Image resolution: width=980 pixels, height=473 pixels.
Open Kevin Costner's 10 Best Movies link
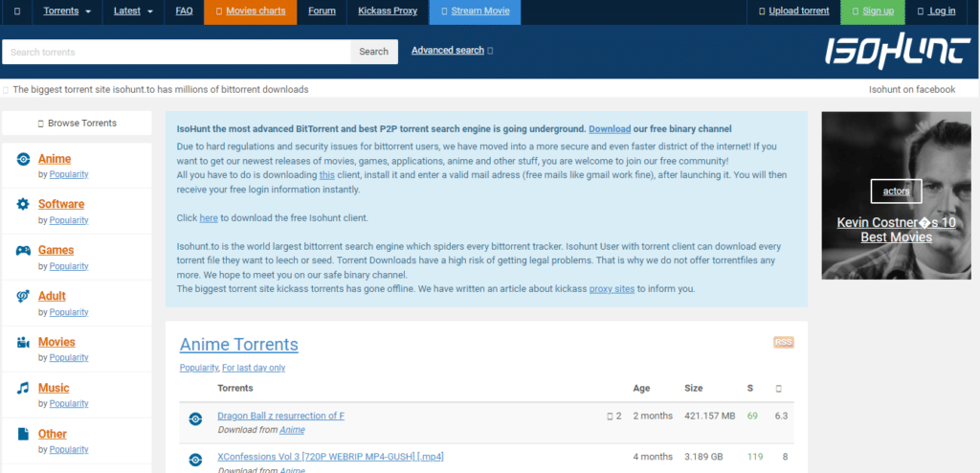click(x=896, y=230)
